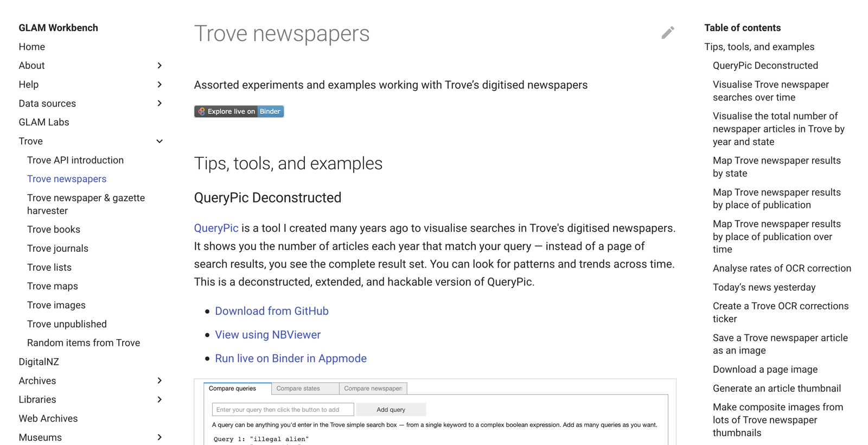Open GLAM Labs in the sidebar
This screenshot has height=445, width=868.
[44, 122]
